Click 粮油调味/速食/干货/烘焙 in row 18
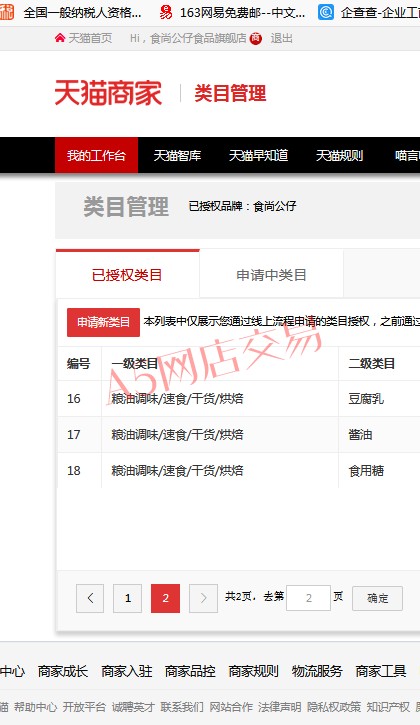Screen dimensions: 420x725 click(177, 471)
